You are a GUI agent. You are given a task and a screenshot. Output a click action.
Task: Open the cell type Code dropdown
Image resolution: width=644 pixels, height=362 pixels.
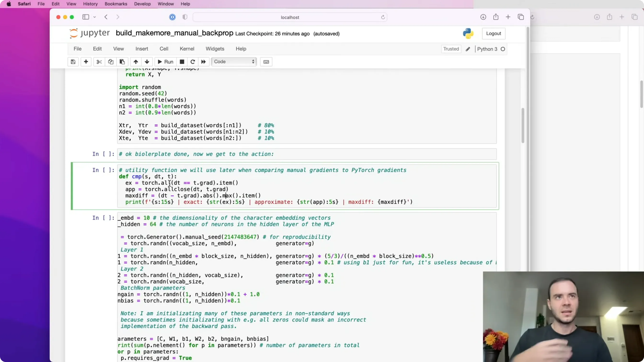234,62
